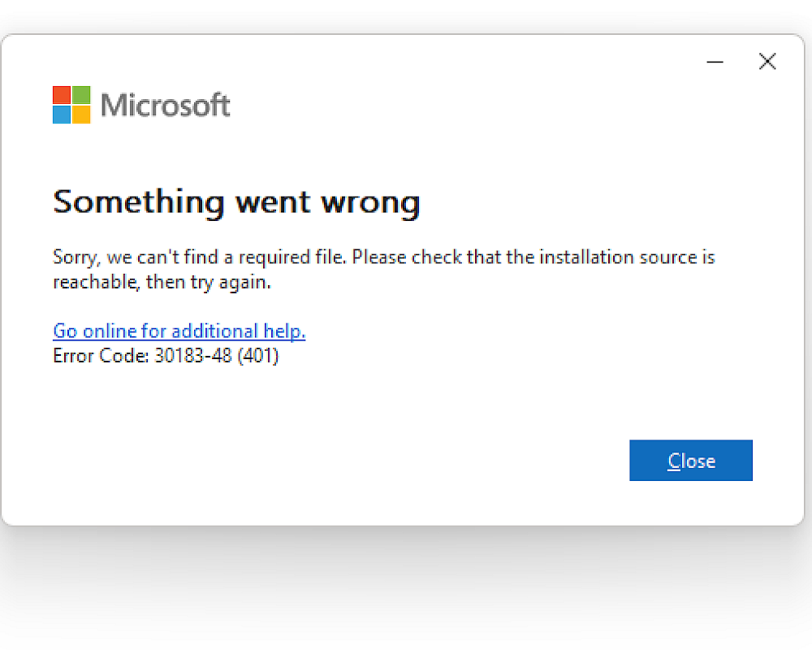Click the word 'wrong' in the heading
Screen dimensions: 812x650
click(x=370, y=201)
